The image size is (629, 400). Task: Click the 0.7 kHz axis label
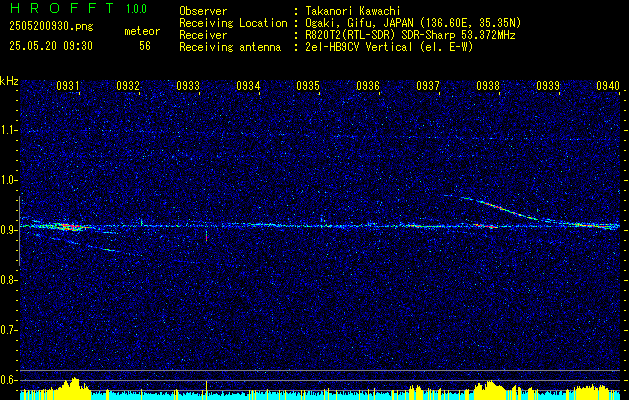pyautogui.click(x=9, y=330)
